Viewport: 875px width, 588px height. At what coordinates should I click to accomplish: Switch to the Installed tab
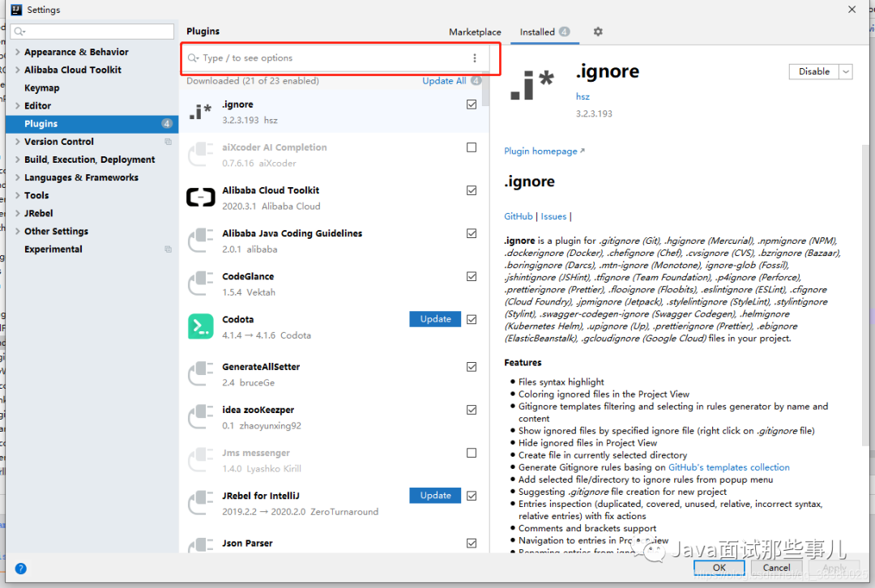[538, 32]
